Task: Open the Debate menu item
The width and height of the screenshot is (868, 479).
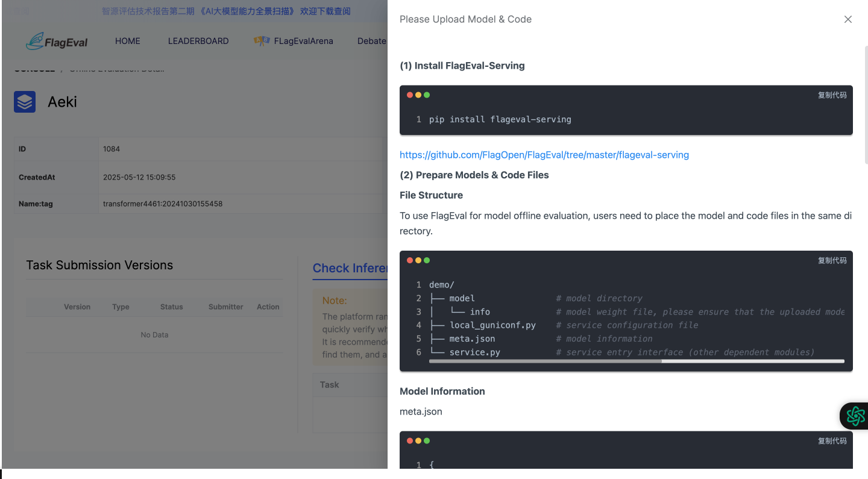Action: [x=371, y=41]
